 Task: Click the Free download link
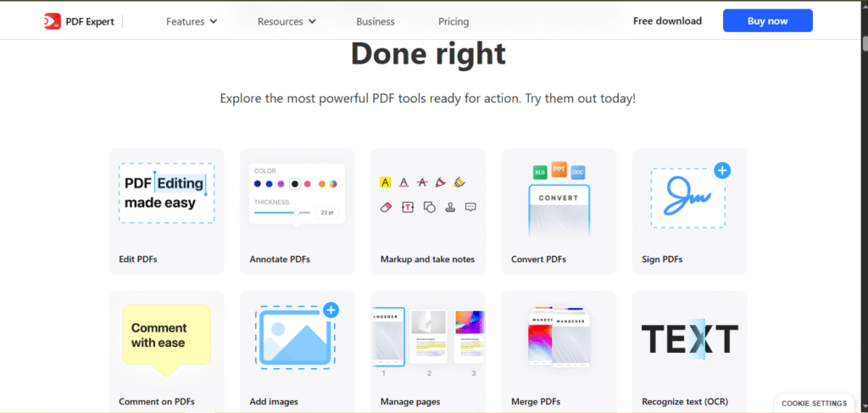[667, 21]
